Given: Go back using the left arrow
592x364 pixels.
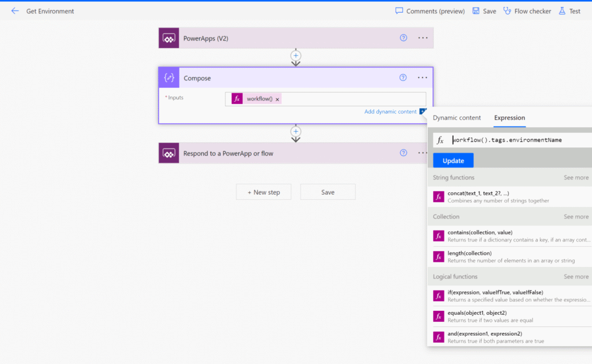Looking at the screenshot, I should pyautogui.click(x=14, y=11).
